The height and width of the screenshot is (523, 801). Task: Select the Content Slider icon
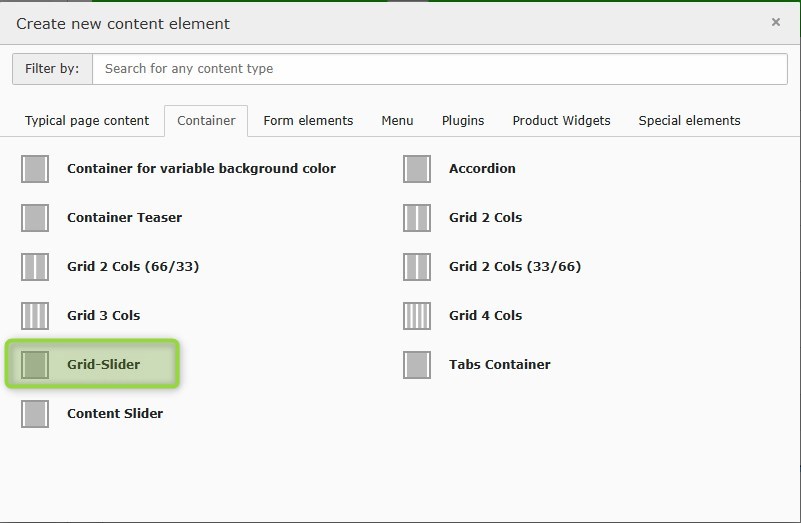pos(35,414)
